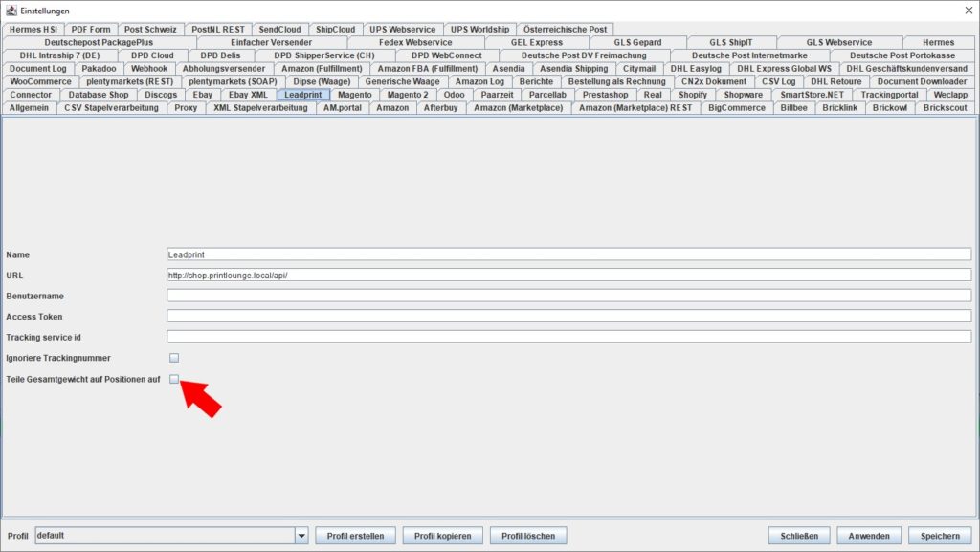980x552 pixels.
Task: Open the DHL Retoure tab
Action: pyautogui.click(x=835, y=81)
